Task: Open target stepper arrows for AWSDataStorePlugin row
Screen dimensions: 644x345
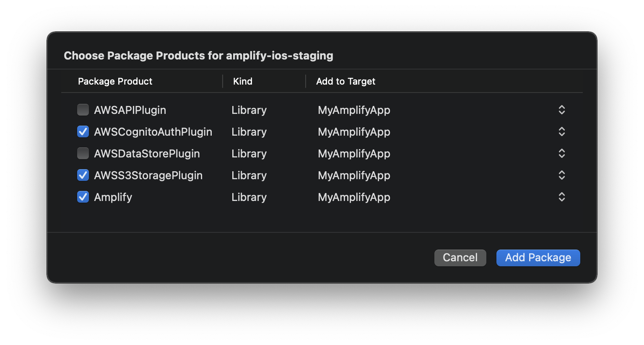Action: point(562,153)
